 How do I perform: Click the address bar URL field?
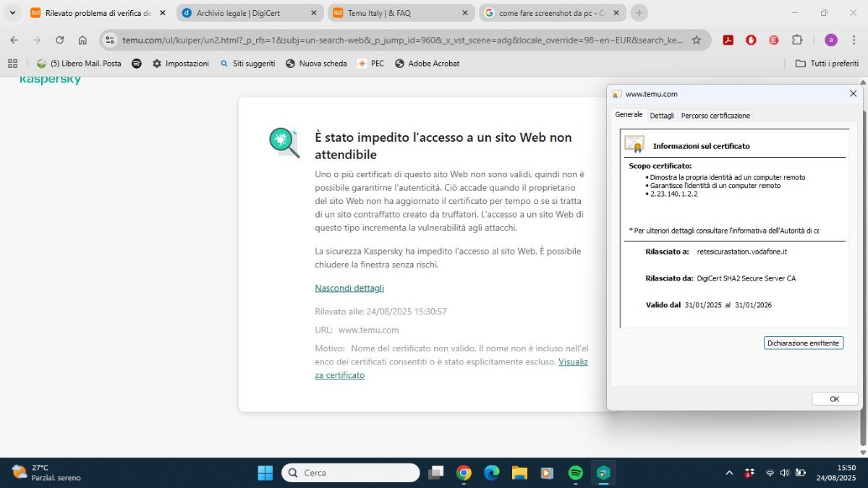coord(401,40)
